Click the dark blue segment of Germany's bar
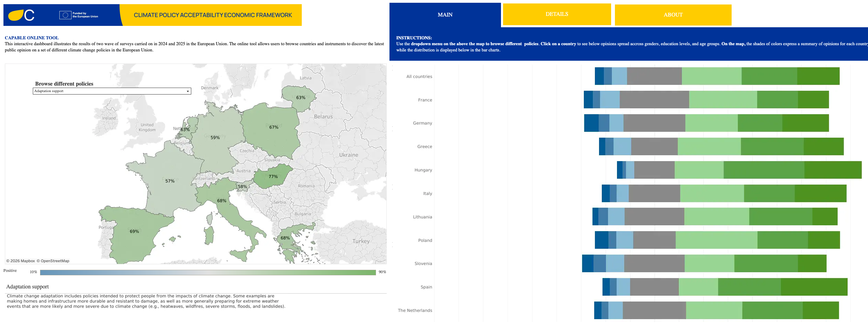This screenshot has width=868, height=325. [x=591, y=123]
